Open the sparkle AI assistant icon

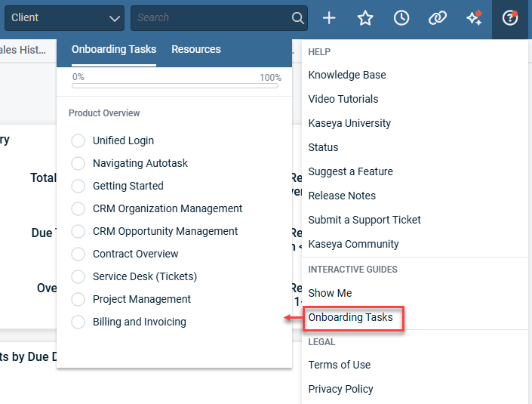pyautogui.click(x=474, y=18)
